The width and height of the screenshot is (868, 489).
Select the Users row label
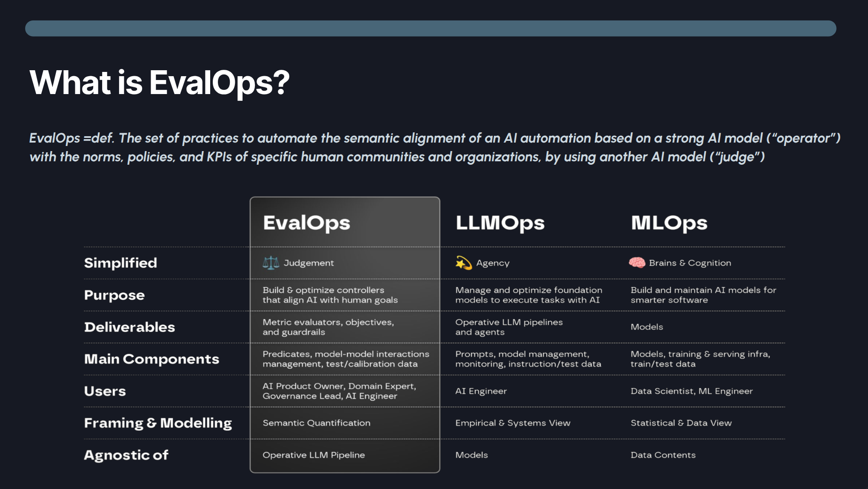click(x=104, y=391)
